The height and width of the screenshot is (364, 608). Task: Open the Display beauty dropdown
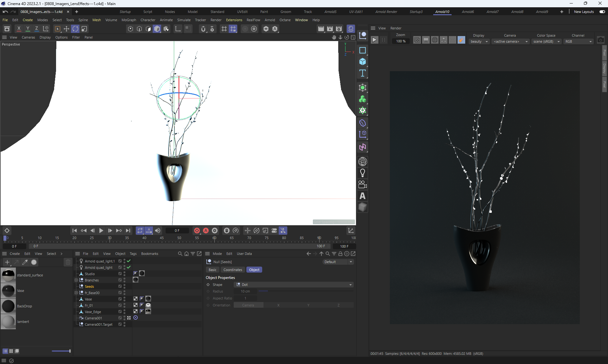pyautogui.click(x=479, y=41)
